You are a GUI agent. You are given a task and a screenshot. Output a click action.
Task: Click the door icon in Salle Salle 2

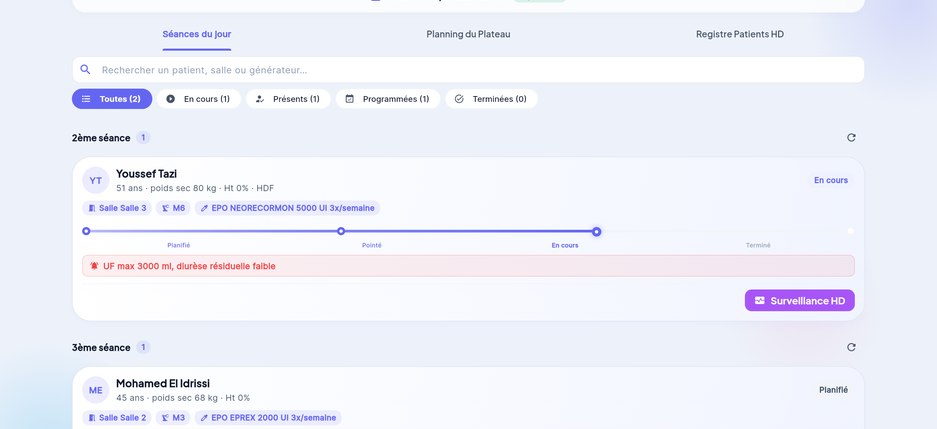pos(91,418)
